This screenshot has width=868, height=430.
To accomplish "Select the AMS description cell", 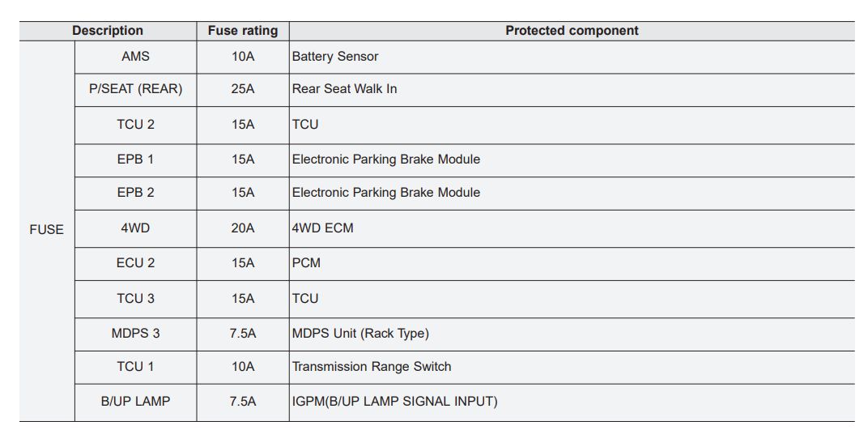I will point(135,57).
